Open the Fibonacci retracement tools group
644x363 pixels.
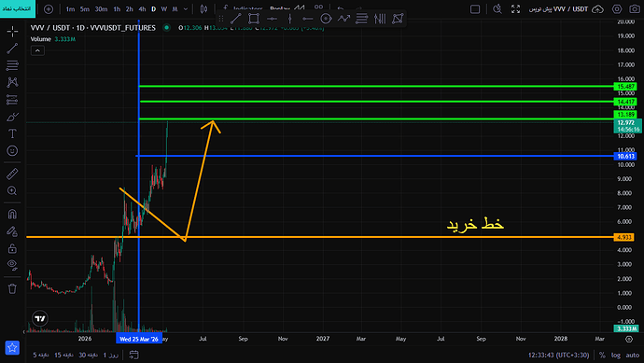click(x=12, y=65)
